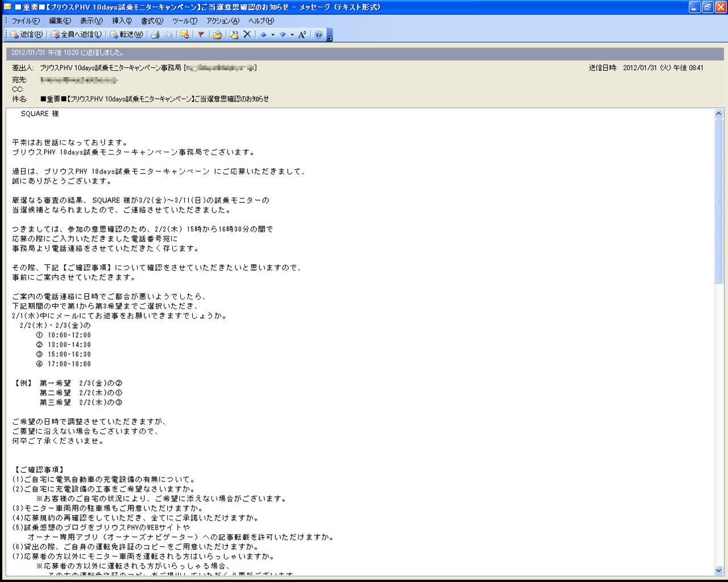This screenshot has width=728, height=582.
Task: Click the Font Size A icon
Action: click(302, 35)
